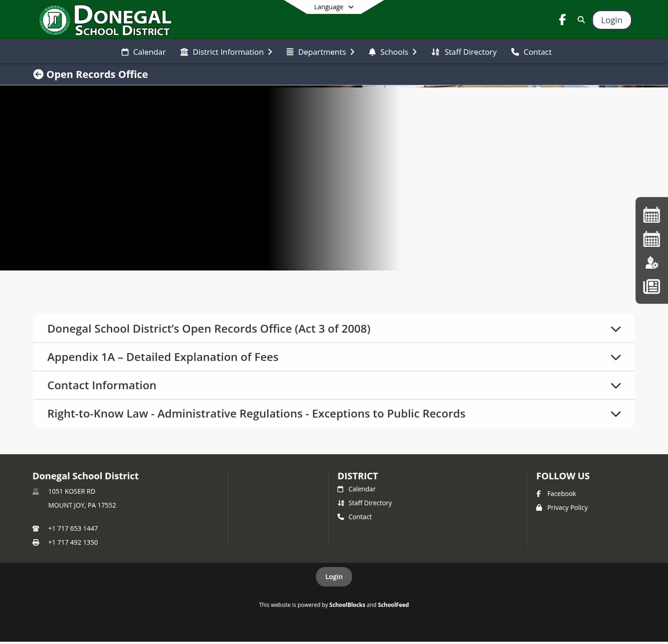Click the search magnifier icon
The width and height of the screenshot is (668, 644).
(581, 20)
